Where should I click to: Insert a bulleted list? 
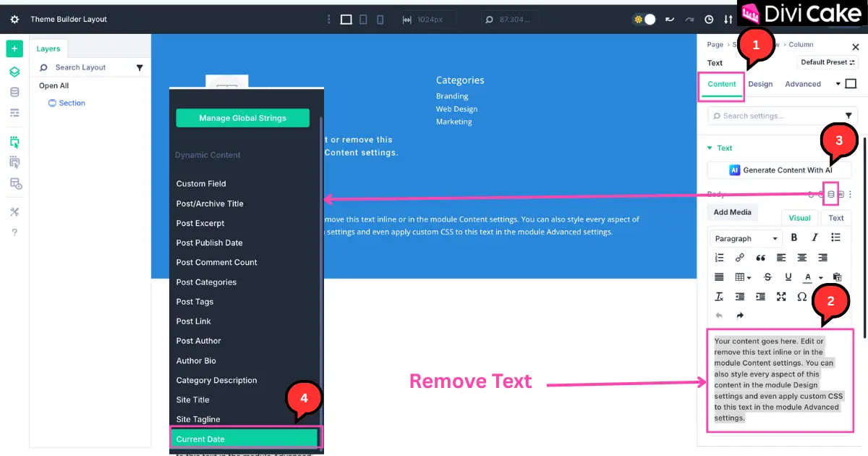click(x=836, y=237)
